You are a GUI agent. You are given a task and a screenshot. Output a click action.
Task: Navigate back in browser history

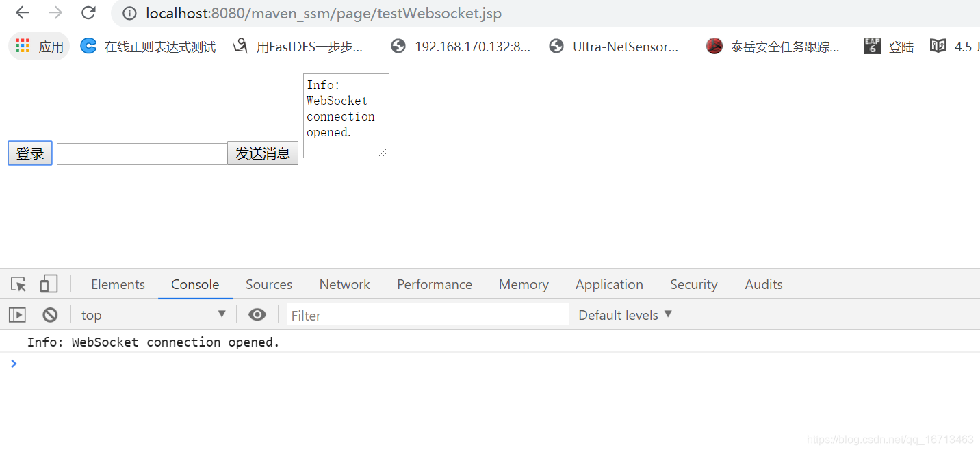[x=21, y=12]
